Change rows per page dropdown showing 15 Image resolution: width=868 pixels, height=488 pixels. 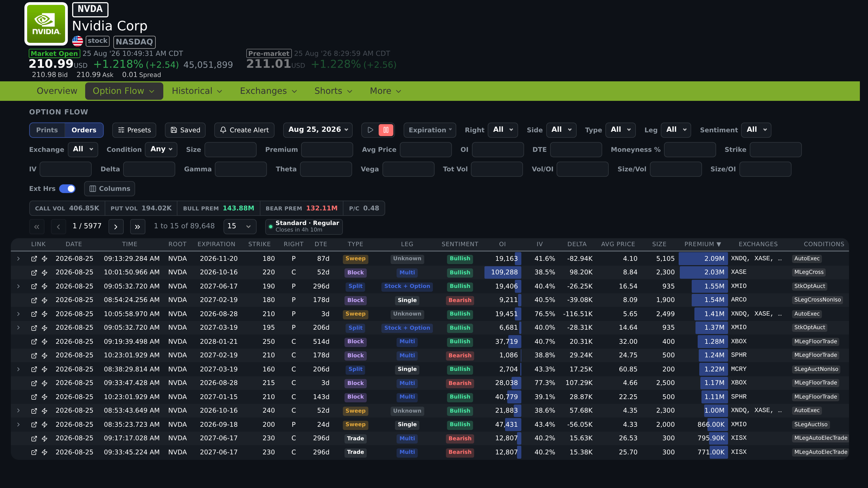point(240,226)
